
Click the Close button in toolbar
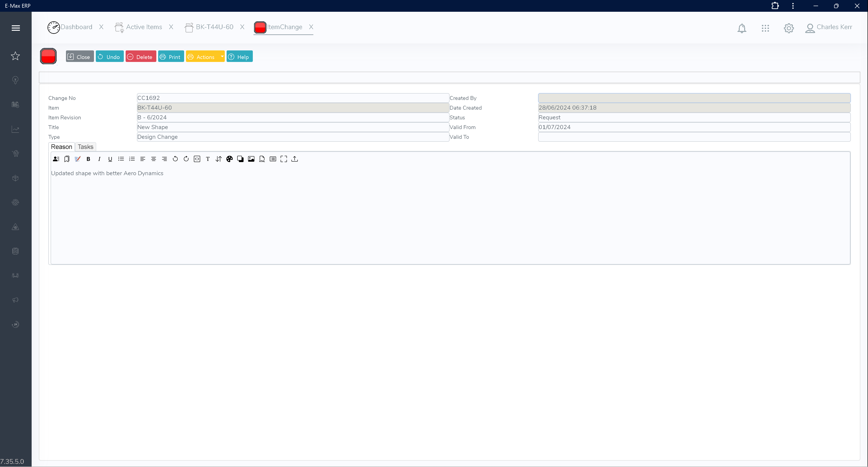tap(80, 57)
